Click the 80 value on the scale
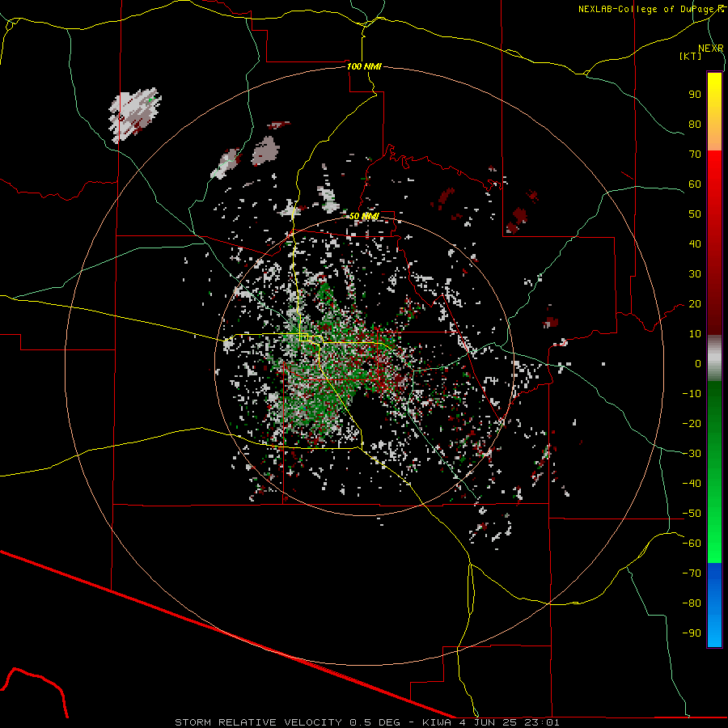The width and height of the screenshot is (728, 728). point(695,125)
